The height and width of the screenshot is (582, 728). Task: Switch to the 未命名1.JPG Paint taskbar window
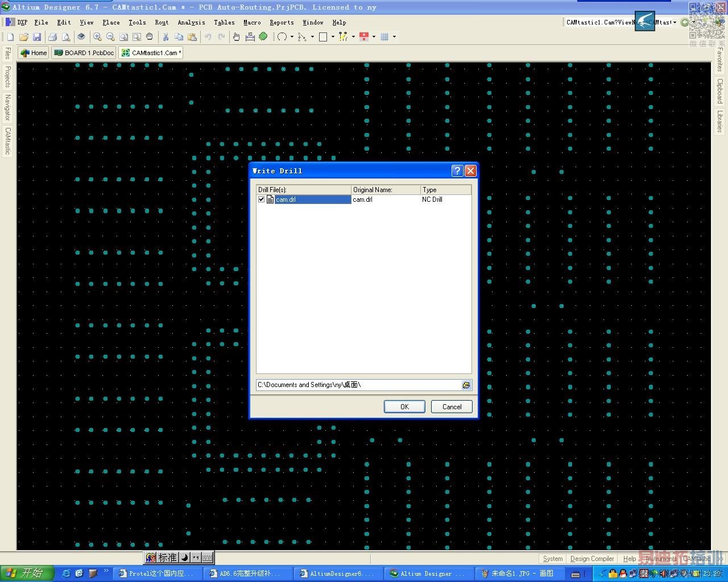pyautogui.click(x=520, y=573)
